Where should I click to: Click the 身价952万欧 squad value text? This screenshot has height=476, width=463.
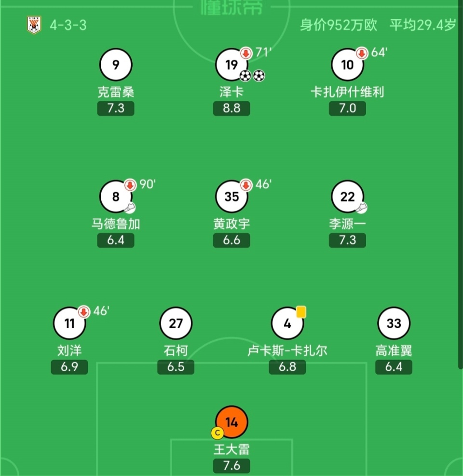point(339,25)
